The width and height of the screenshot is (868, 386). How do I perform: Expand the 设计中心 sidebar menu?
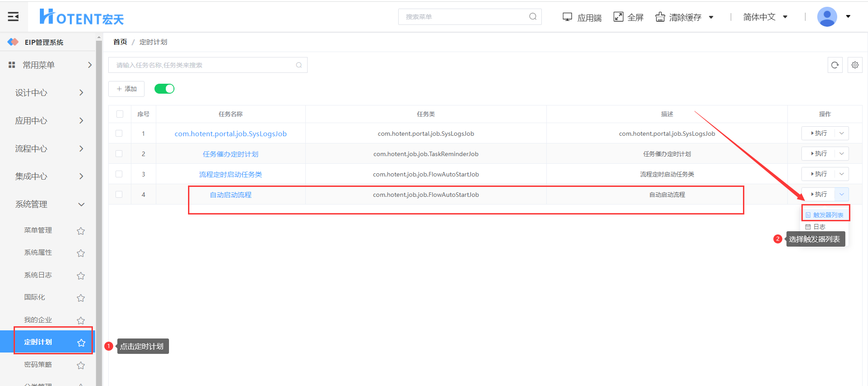[49, 93]
